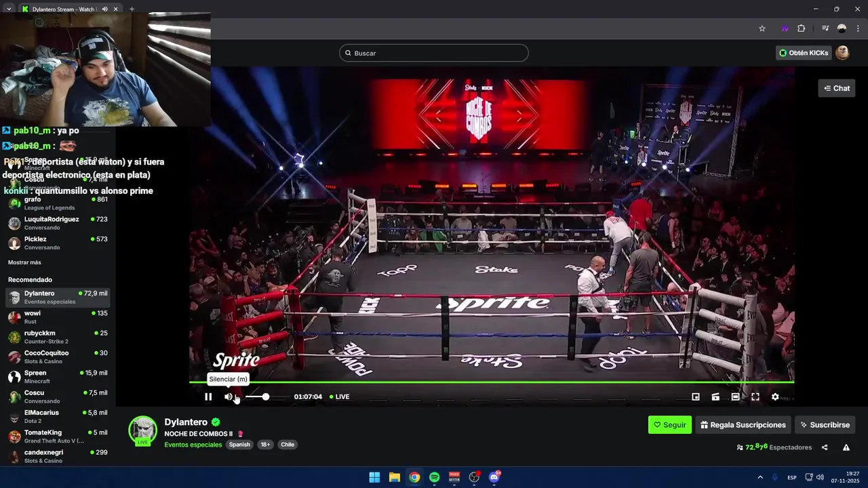Open File Explorer from taskbar
868x488 pixels.
394,477
